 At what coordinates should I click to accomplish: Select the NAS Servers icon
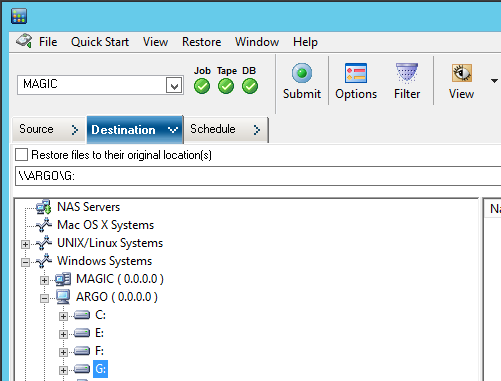pyautogui.click(x=43, y=207)
